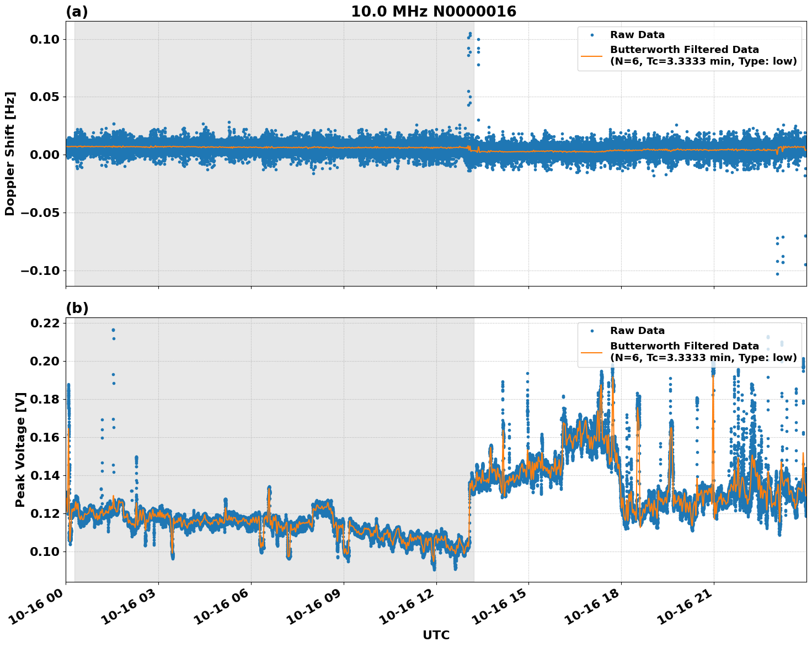Viewport: 812px width, 647px height.
Task: Click the plot title "10.0 MHz N0000016"
Action: (x=434, y=12)
